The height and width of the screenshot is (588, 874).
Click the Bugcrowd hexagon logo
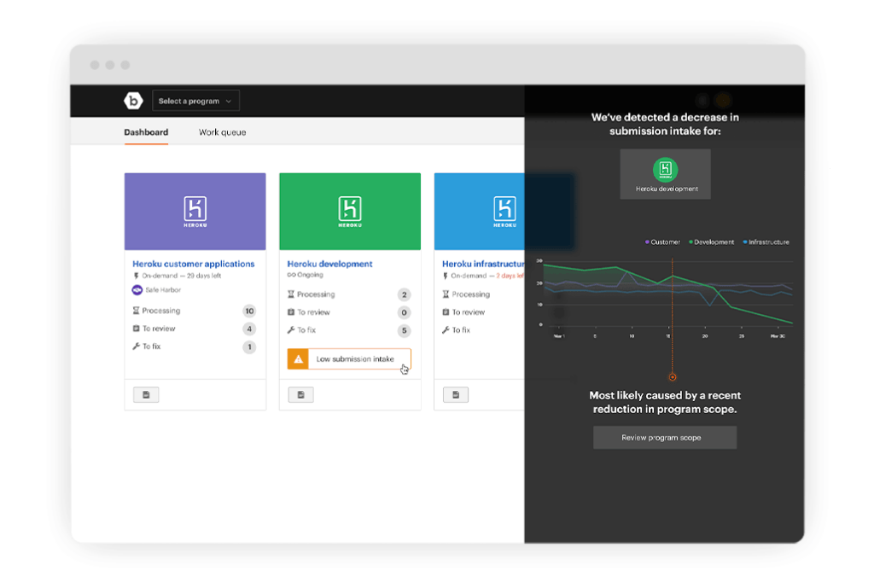[133, 101]
